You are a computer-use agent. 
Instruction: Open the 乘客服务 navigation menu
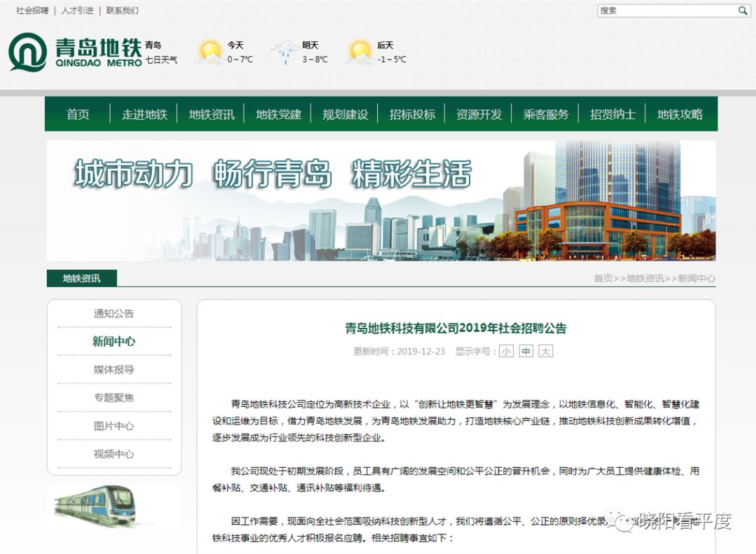coord(546,114)
